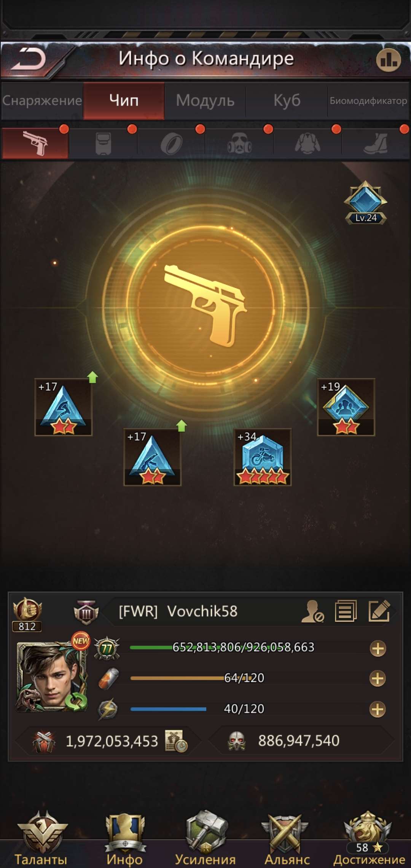
Task: Open the blocked users icon
Action: click(312, 611)
